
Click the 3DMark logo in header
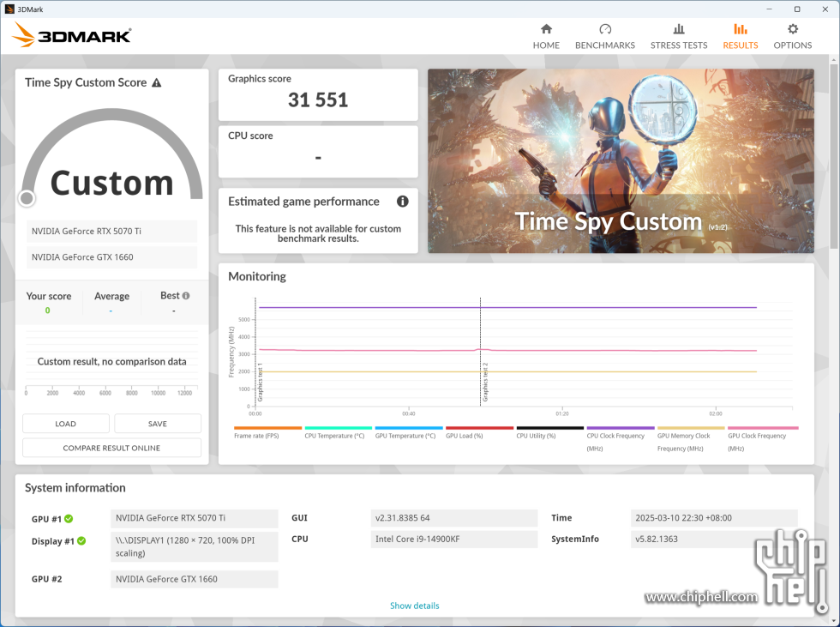click(x=71, y=35)
